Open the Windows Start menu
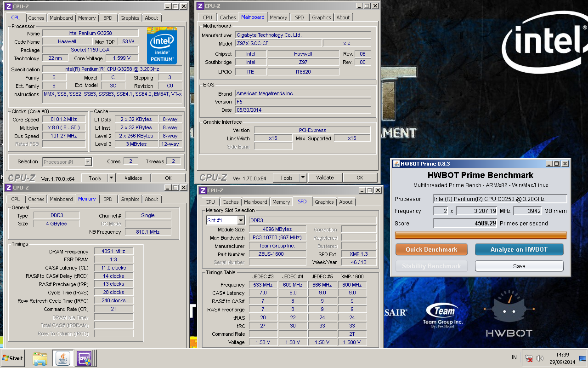The image size is (588, 368). click(13, 358)
